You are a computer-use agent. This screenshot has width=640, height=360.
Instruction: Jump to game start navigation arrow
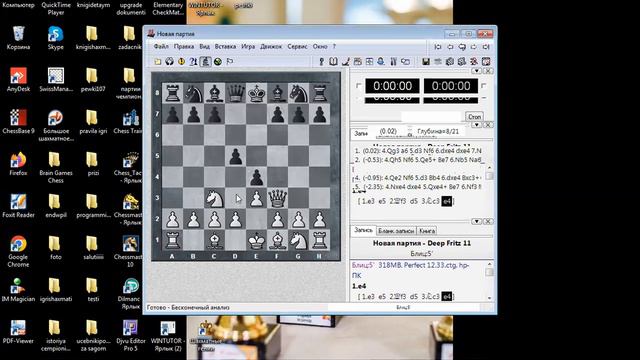pyautogui.click(x=438, y=47)
